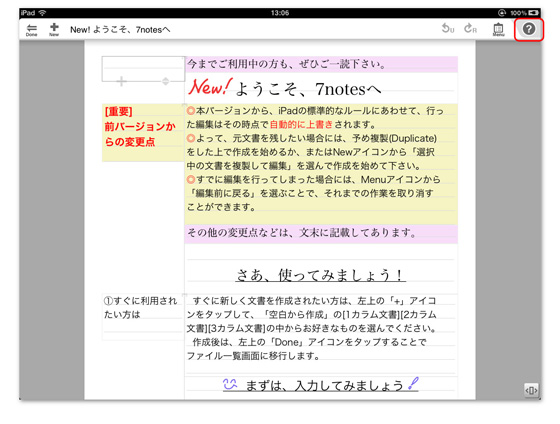Tap the document title 'New! ようこそ、7notesへ'

(120, 30)
